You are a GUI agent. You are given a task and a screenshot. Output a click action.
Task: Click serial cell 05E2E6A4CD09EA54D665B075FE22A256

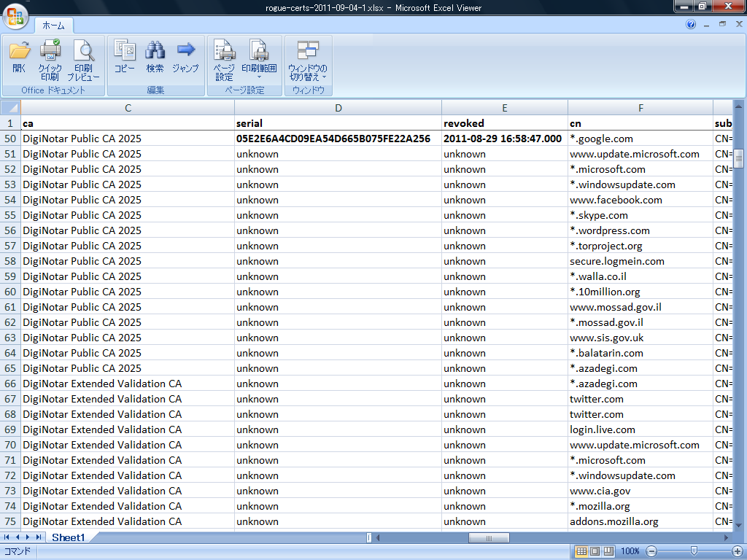tap(338, 139)
